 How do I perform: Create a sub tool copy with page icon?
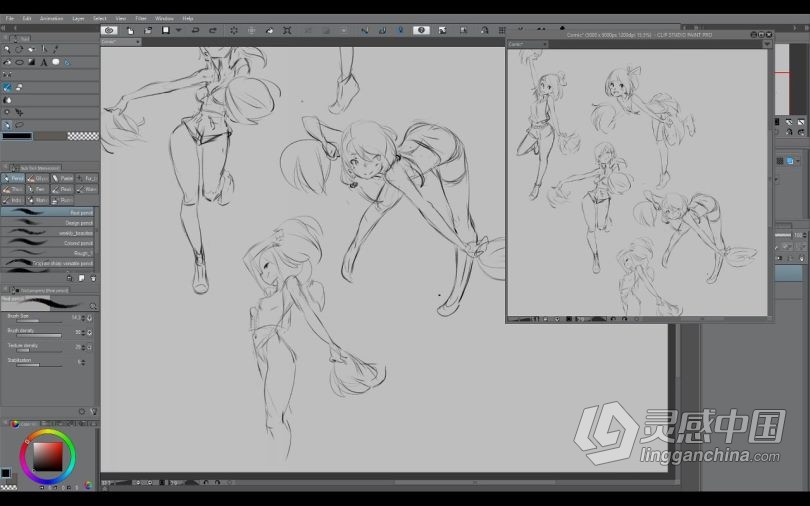coord(81,278)
